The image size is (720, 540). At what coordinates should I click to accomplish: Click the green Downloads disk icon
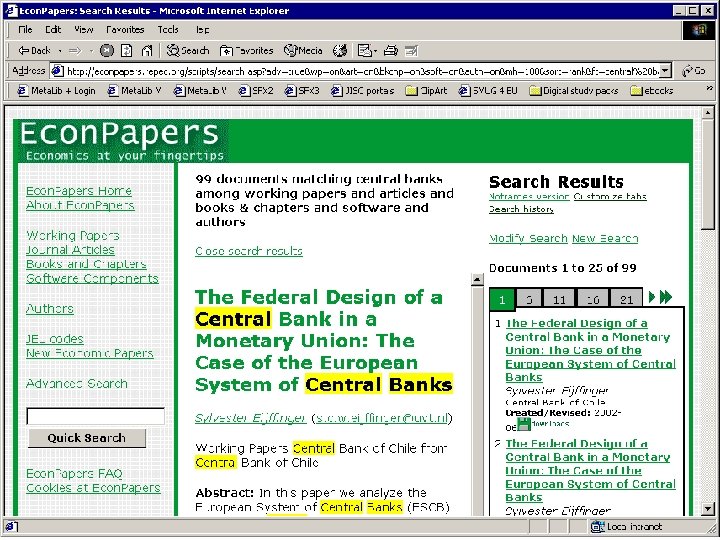(x=523, y=424)
